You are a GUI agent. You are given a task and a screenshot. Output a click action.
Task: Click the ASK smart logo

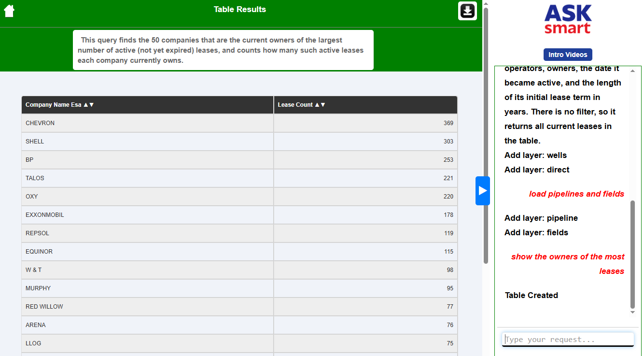click(568, 20)
